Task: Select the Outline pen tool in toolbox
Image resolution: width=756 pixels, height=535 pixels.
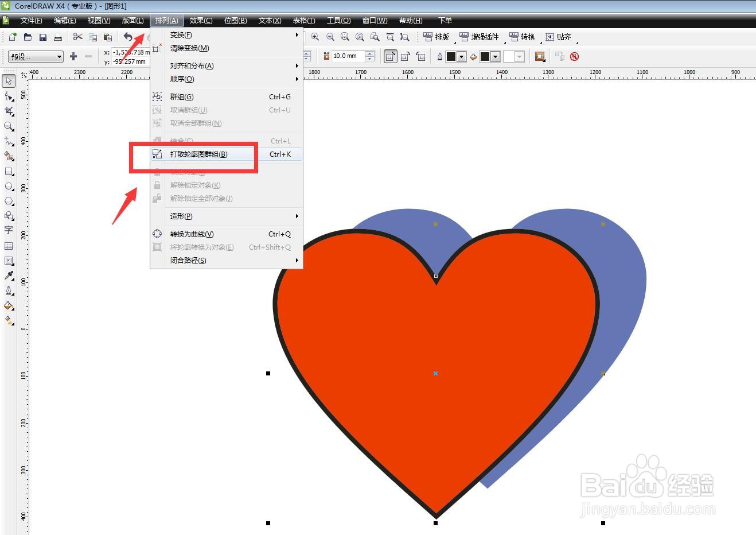Action: (9, 290)
